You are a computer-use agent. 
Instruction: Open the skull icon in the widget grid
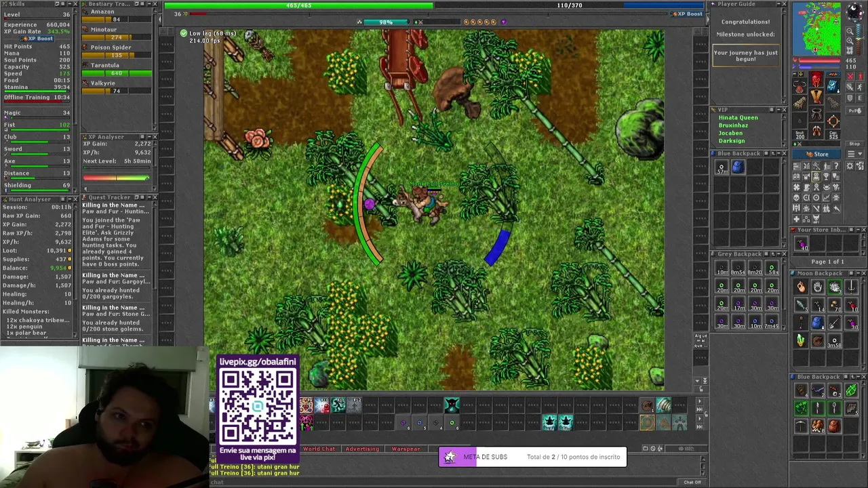tap(797, 197)
